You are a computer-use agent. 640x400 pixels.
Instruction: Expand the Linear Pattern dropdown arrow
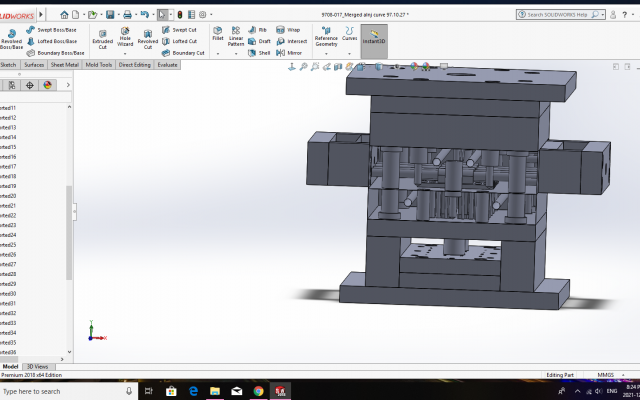coord(236,54)
